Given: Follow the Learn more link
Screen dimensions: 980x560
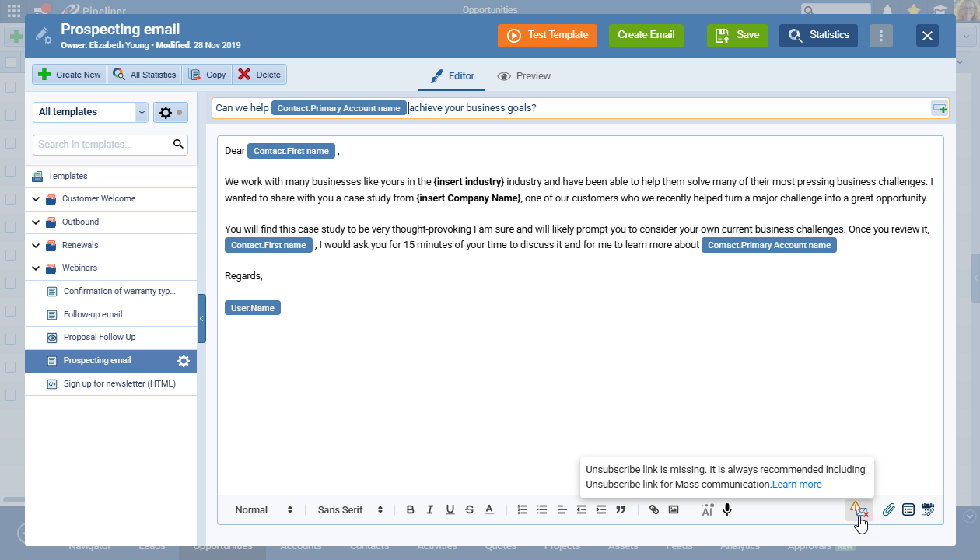Looking at the screenshot, I should [x=797, y=485].
